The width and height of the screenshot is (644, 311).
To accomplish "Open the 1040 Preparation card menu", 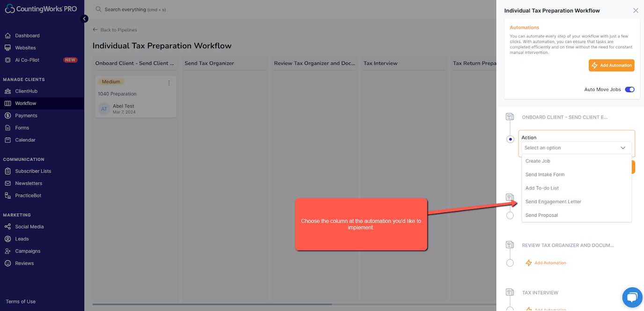I will (x=169, y=82).
